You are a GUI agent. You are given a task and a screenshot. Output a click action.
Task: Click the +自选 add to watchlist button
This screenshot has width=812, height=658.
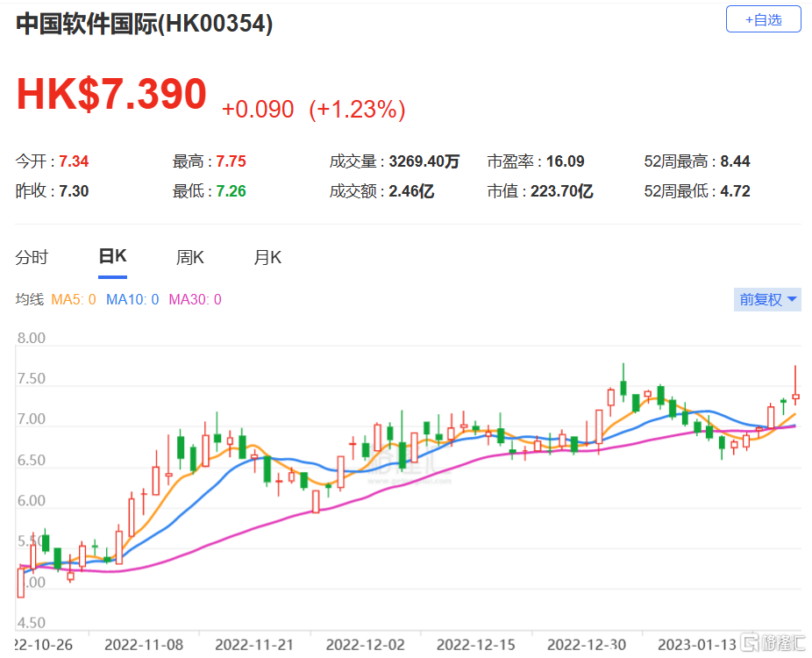pyautogui.click(x=763, y=19)
